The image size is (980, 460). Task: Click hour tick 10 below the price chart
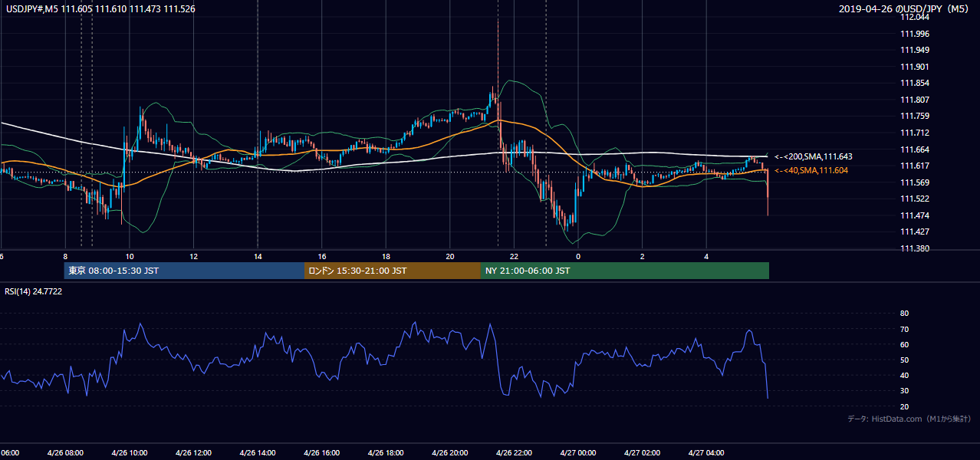coord(130,257)
